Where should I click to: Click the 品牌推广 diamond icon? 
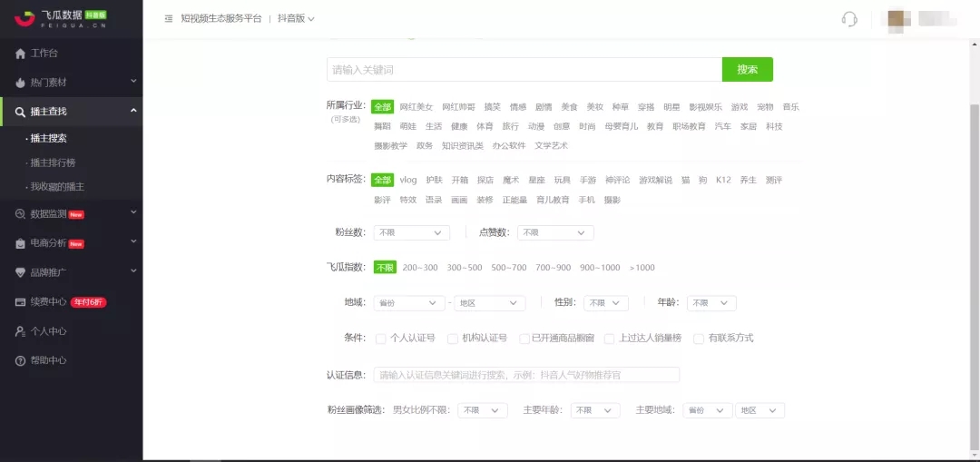point(20,272)
